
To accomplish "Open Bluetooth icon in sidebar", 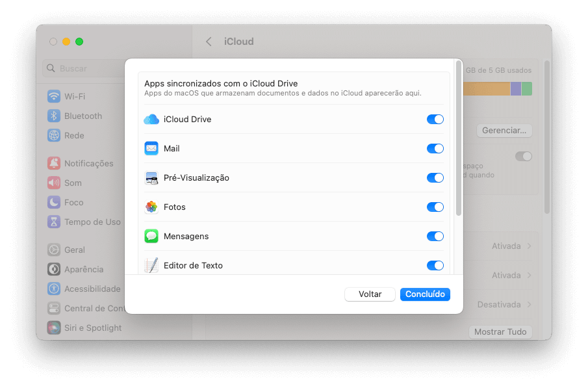I will tap(54, 116).
